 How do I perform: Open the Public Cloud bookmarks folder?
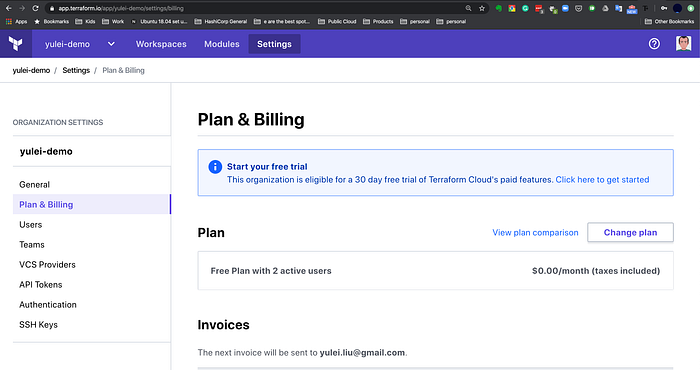[337, 21]
